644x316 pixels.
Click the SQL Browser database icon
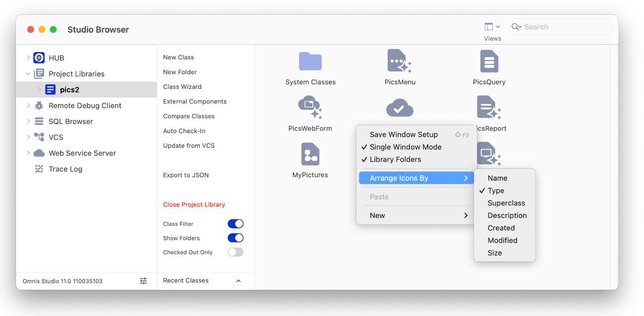[x=39, y=121]
